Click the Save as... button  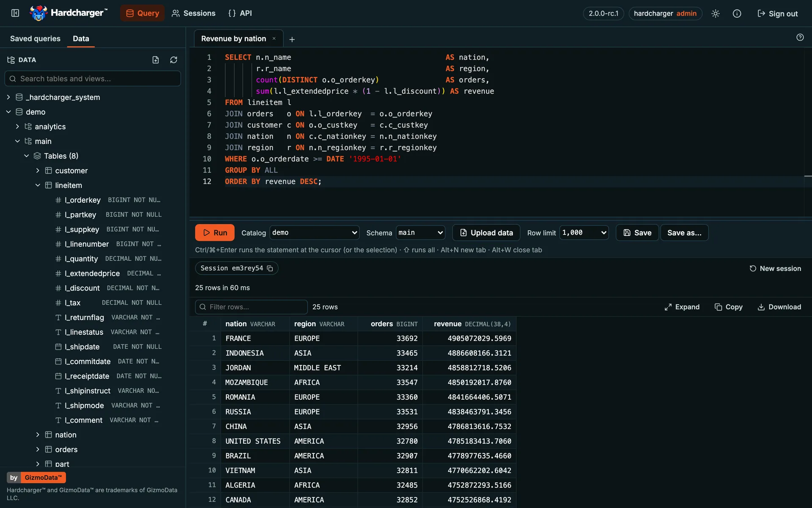tap(684, 232)
